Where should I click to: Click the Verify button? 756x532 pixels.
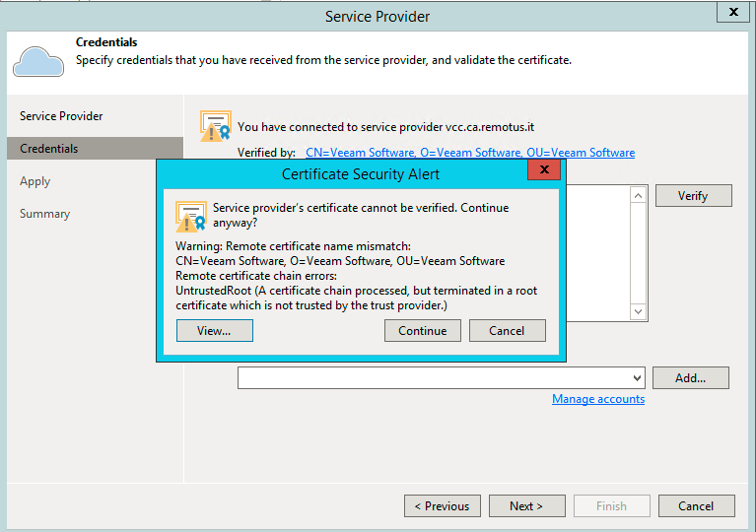(x=693, y=196)
